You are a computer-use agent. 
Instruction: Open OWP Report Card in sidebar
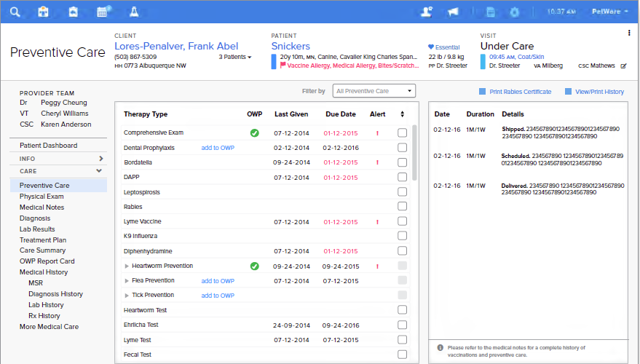[47, 261]
